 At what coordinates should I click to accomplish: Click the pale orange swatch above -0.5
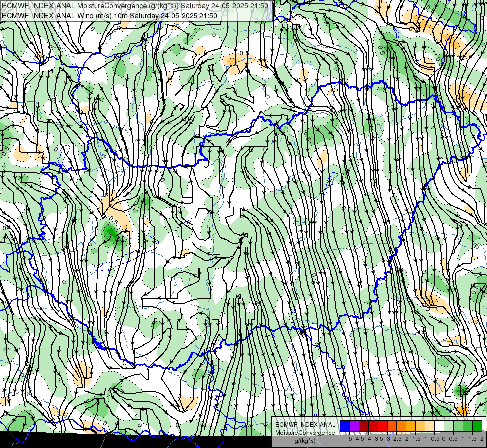pyautogui.click(x=429, y=426)
